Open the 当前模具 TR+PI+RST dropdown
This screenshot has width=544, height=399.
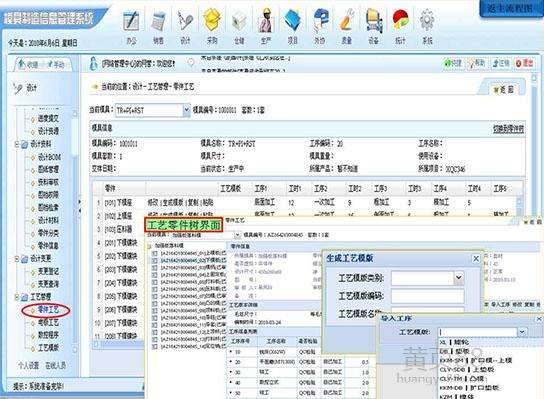[x=187, y=110]
